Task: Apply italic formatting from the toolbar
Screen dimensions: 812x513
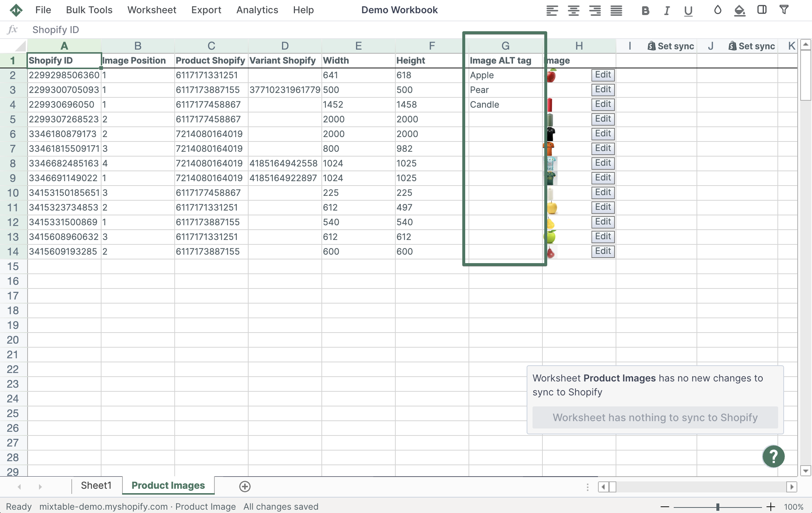Action: [x=666, y=11]
